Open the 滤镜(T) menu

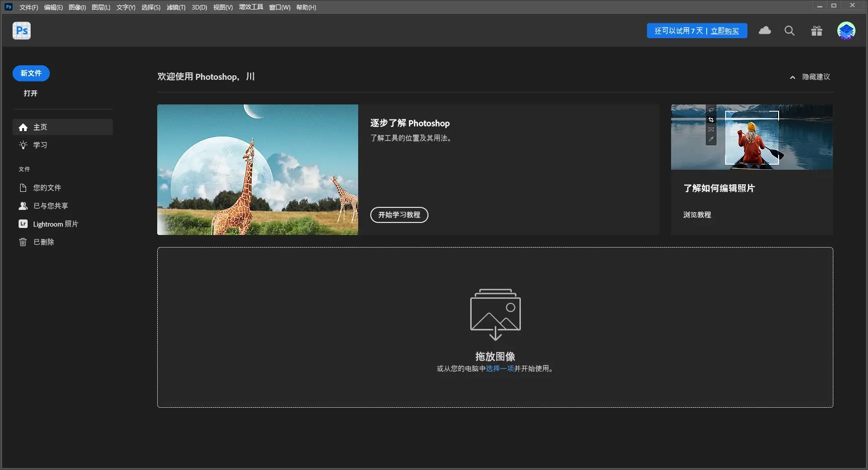[x=175, y=7]
